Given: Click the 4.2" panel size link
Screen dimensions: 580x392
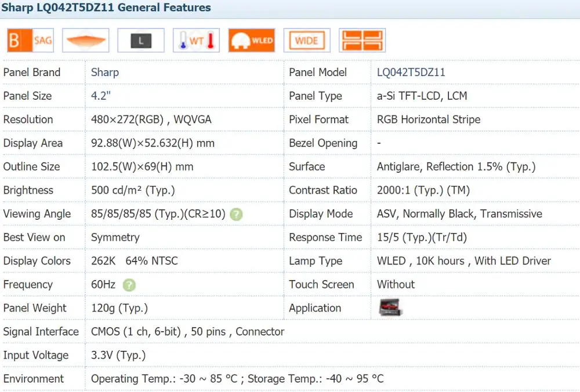Looking at the screenshot, I should click(100, 96).
